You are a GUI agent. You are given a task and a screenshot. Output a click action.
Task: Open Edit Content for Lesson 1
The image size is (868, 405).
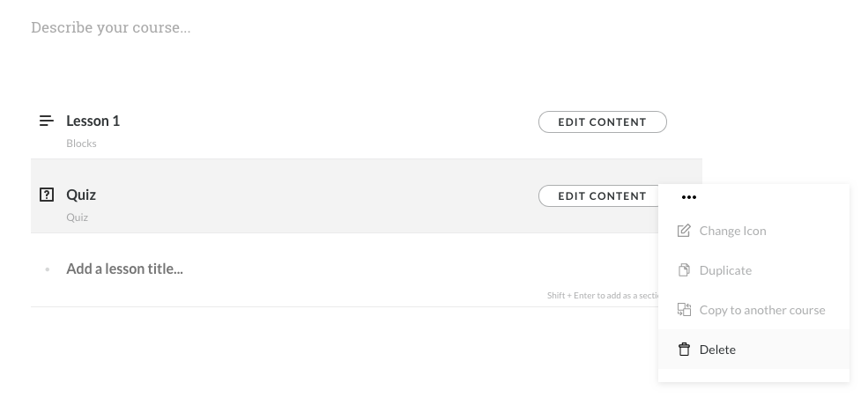coord(602,121)
